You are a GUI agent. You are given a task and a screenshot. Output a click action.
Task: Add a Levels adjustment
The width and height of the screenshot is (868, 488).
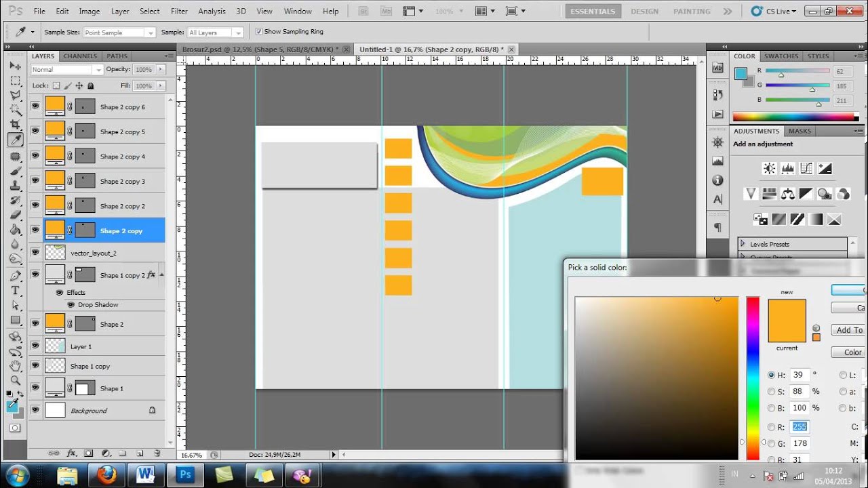pyautogui.click(x=787, y=168)
